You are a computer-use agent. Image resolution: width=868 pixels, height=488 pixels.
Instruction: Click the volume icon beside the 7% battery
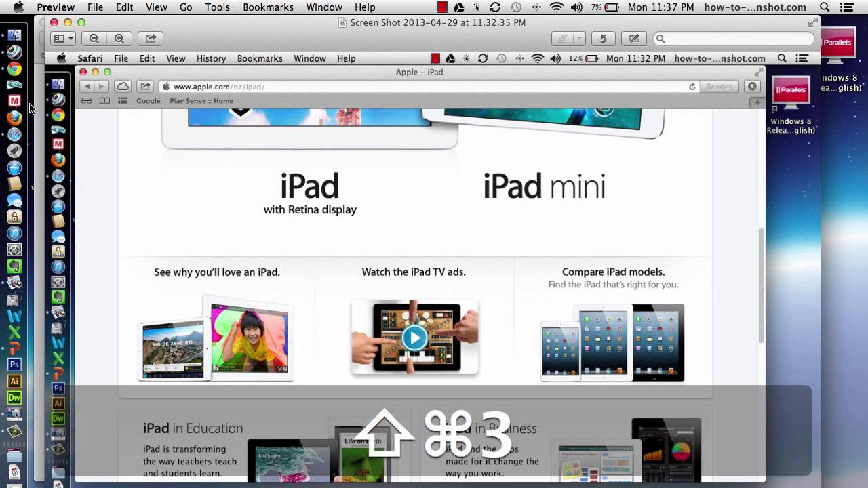576,7
